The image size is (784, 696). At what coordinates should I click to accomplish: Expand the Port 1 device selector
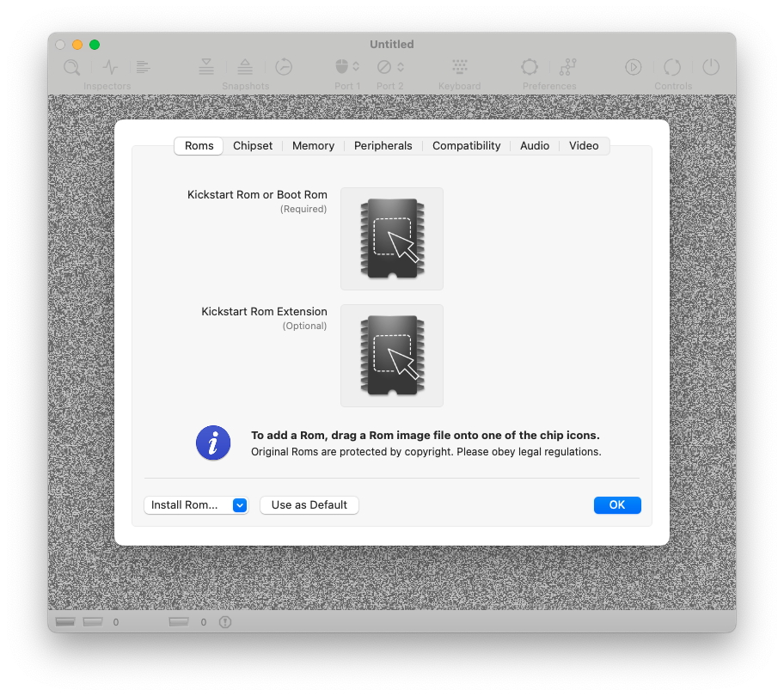pos(347,67)
